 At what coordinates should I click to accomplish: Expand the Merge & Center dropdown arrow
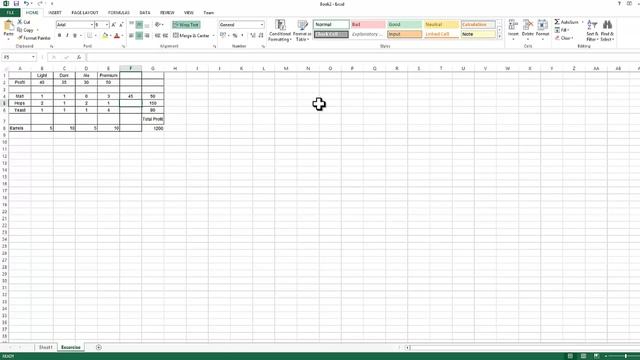click(x=213, y=36)
